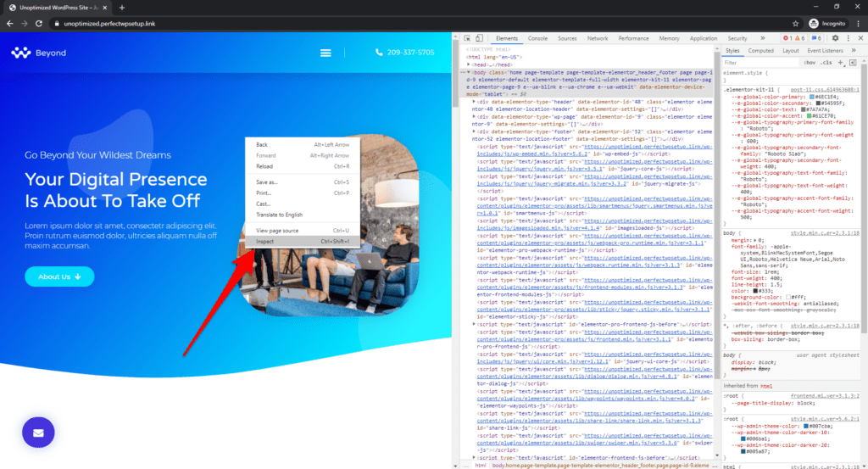The image size is (868, 469).
Task: Click the yellow warning count badge
Action: [800, 38]
